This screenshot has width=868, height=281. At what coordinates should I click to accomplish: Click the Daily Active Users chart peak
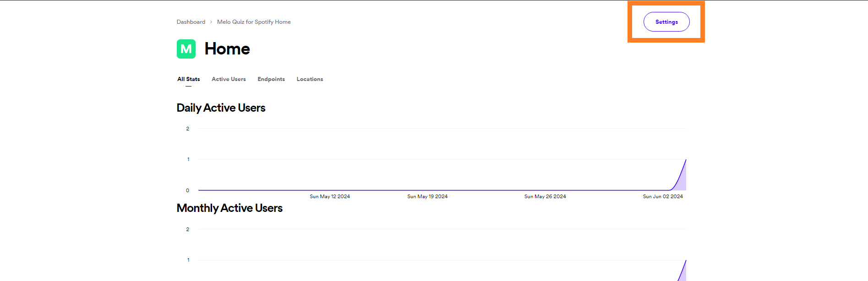coord(685,160)
